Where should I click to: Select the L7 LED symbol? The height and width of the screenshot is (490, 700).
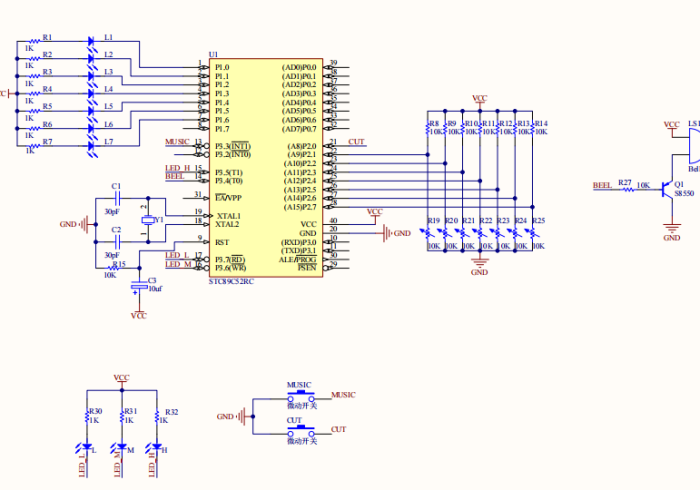[91, 146]
